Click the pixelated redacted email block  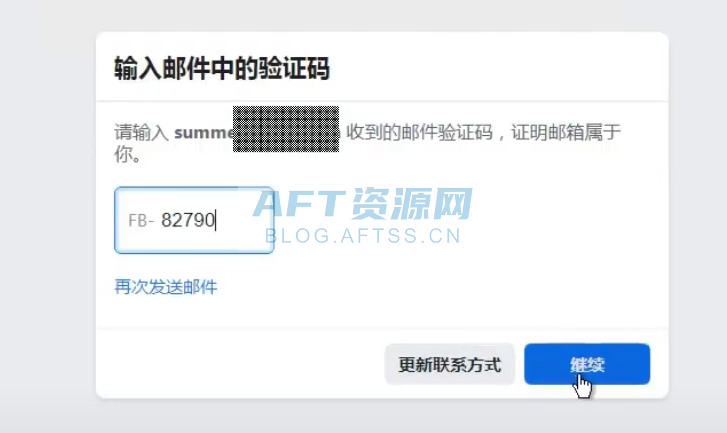[x=286, y=128]
